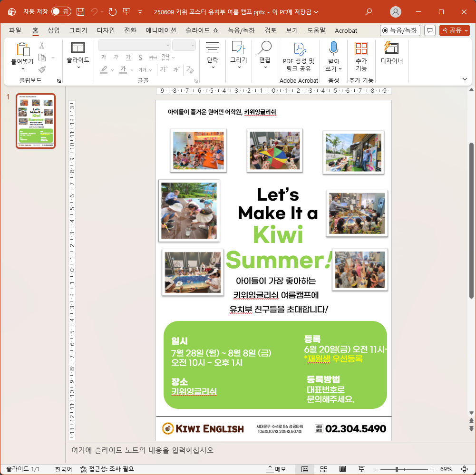Click the Redo arrow icon
This screenshot has width=476, height=475.
(x=113, y=12)
